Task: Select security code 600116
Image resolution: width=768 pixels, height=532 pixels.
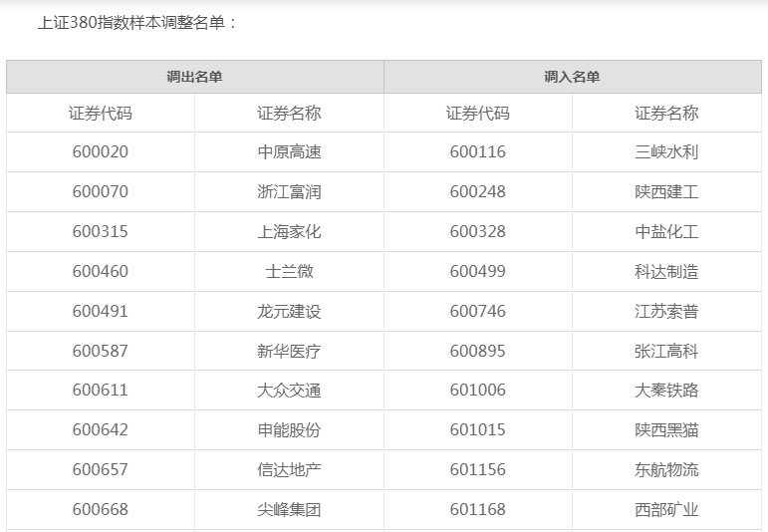Action: tap(478, 152)
